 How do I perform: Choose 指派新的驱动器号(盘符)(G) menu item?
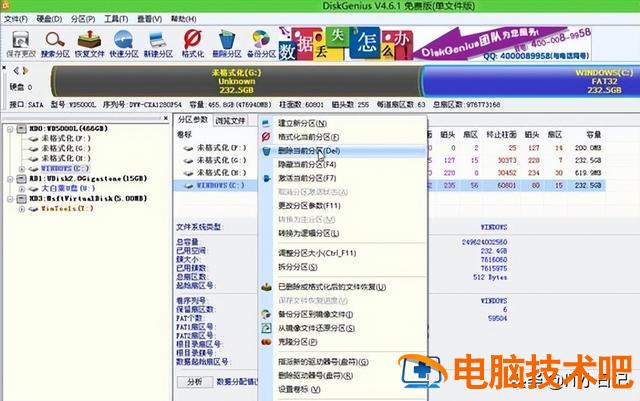click(x=343, y=362)
